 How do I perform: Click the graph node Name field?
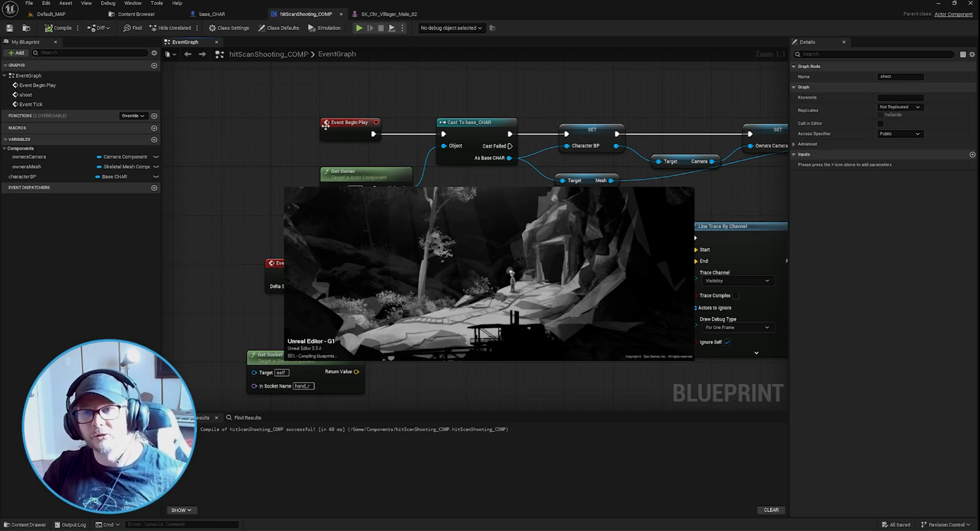(900, 77)
